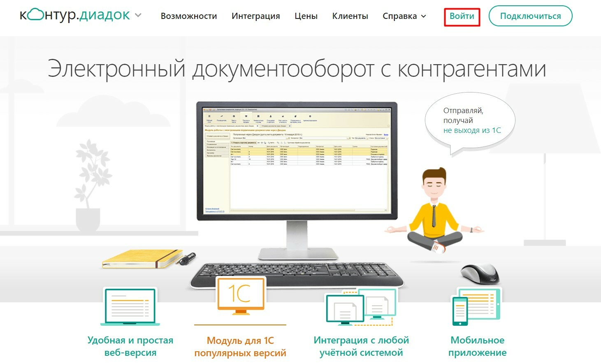
Task: Click the Войти login link
Action: (x=462, y=16)
